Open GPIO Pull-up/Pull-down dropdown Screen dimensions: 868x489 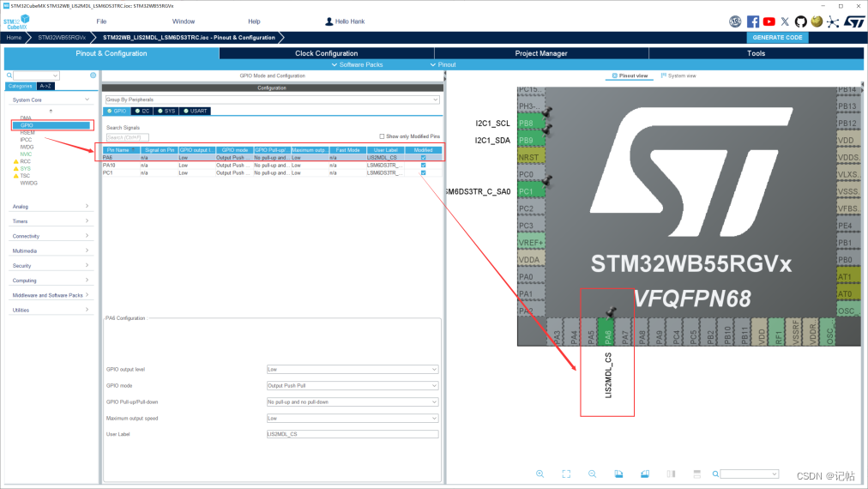click(353, 402)
